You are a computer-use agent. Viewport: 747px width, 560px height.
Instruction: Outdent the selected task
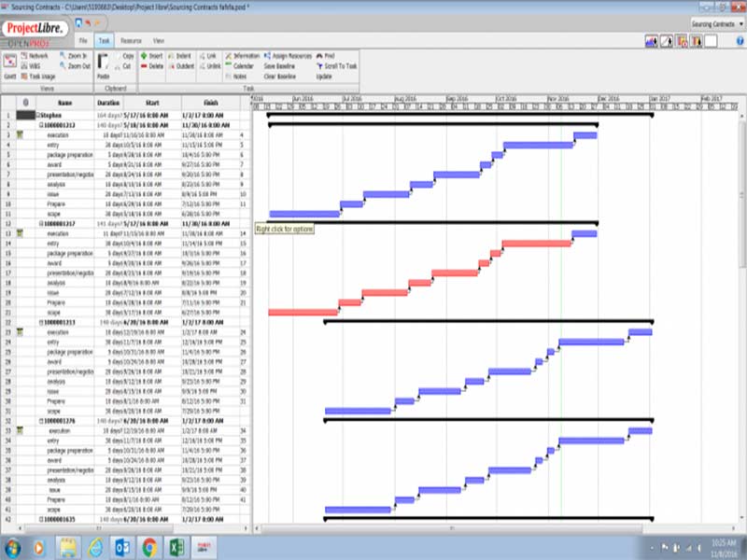click(181, 66)
